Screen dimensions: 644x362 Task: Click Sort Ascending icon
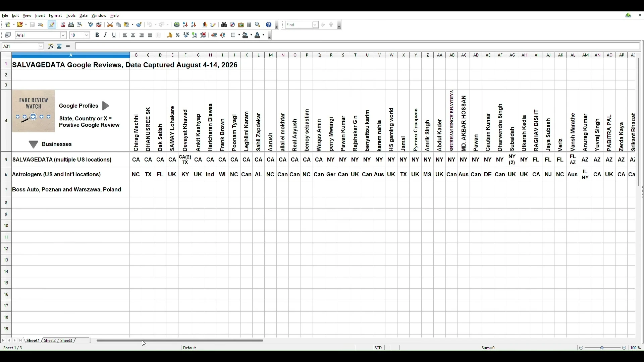(185, 25)
